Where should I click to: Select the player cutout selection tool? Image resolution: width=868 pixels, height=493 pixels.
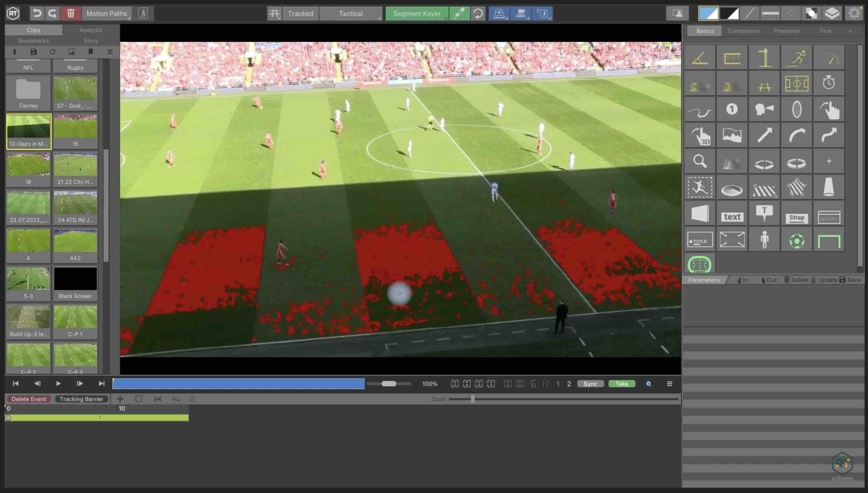700,187
